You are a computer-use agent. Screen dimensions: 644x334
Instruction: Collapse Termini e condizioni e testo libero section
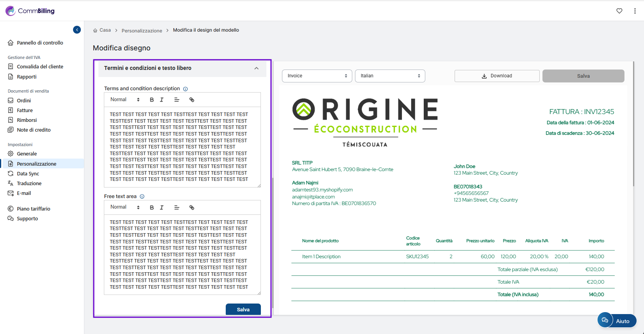[256, 68]
